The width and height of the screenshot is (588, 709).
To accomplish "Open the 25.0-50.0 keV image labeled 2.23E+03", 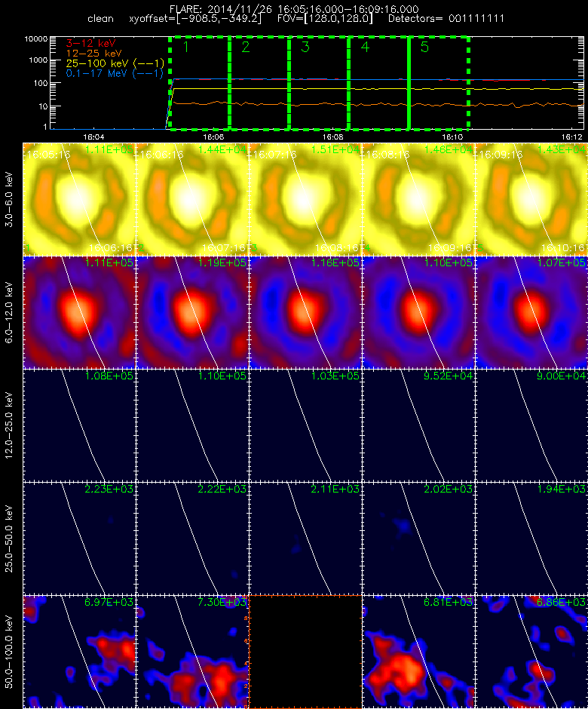I will pos(79,539).
